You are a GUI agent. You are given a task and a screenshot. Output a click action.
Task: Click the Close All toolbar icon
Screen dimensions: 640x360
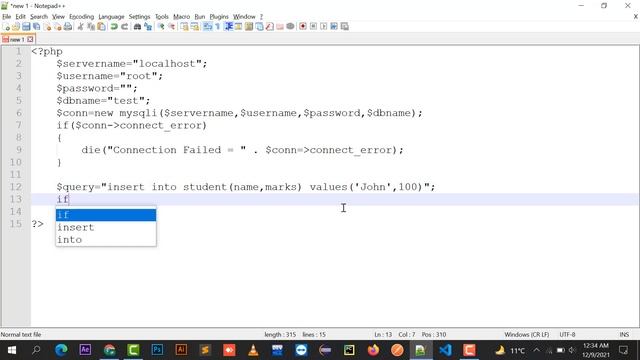point(58,27)
